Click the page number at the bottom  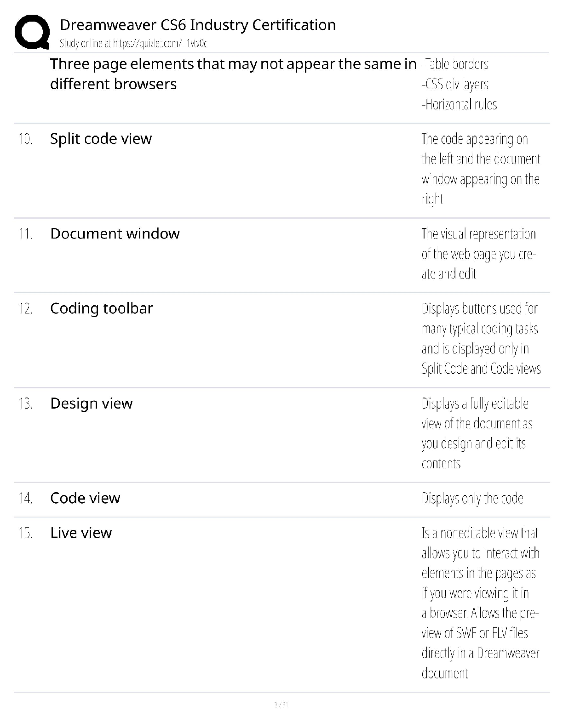[x=281, y=705]
